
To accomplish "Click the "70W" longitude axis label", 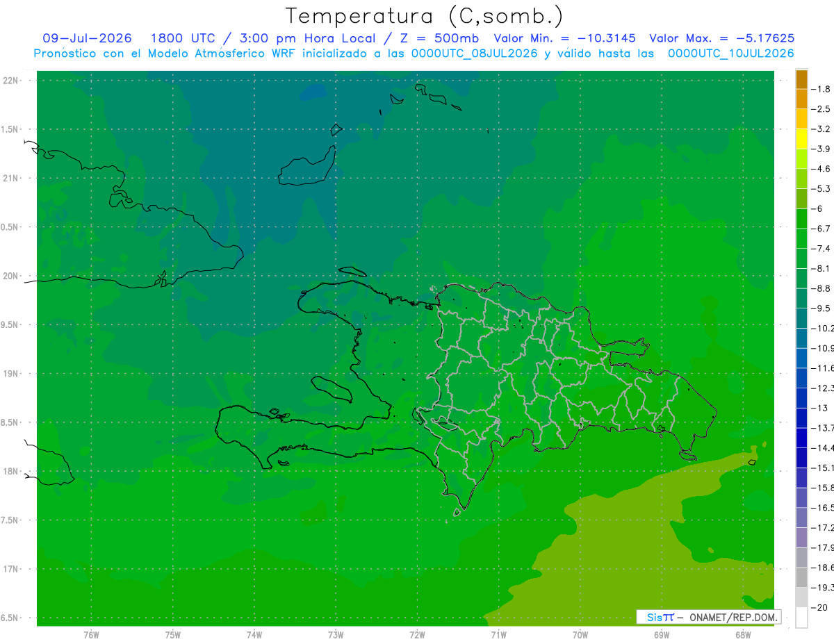I will coord(580,635).
